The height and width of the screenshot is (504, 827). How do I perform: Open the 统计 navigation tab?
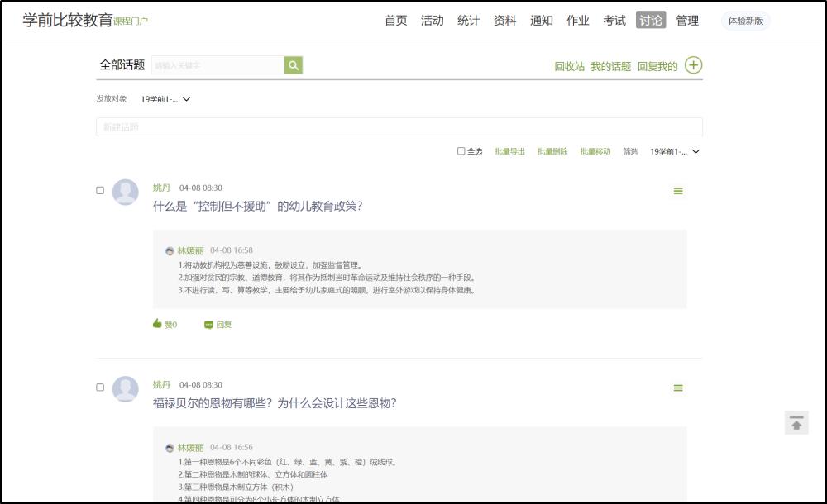[x=468, y=21]
